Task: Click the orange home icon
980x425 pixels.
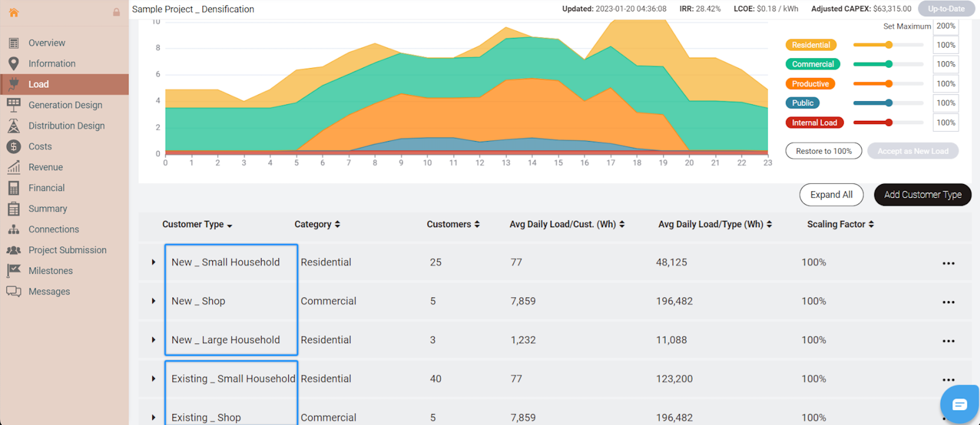Action: point(14,13)
